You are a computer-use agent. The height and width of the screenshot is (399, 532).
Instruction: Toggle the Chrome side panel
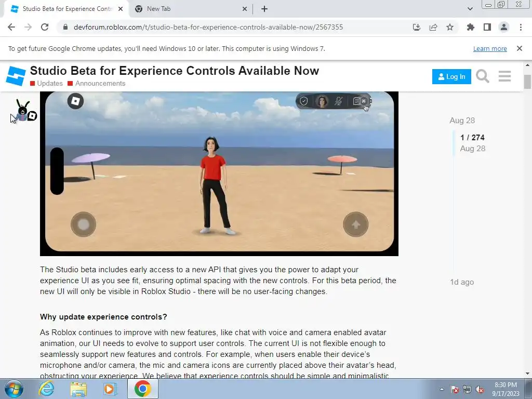[487, 27]
